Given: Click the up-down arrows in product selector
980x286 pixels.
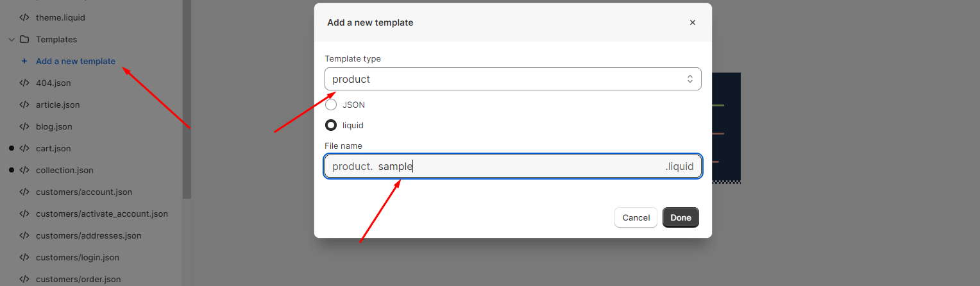Looking at the screenshot, I should point(690,79).
